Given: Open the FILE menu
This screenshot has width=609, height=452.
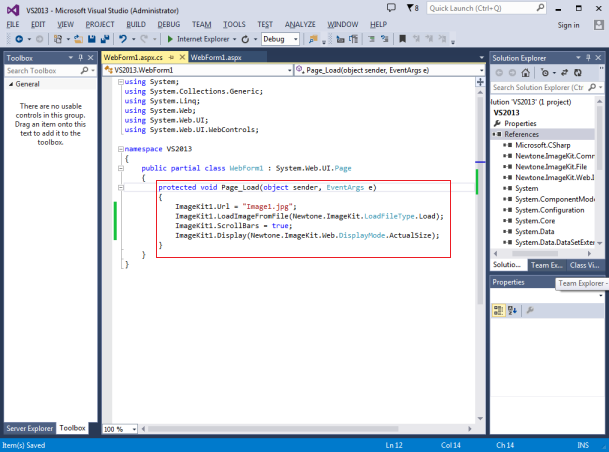Looking at the screenshot, I should (x=13, y=24).
